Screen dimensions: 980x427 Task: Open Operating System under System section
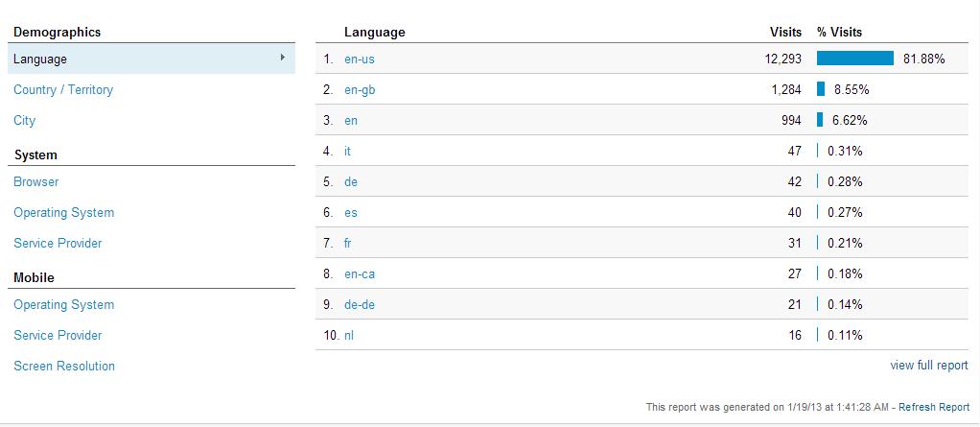pos(63,213)
